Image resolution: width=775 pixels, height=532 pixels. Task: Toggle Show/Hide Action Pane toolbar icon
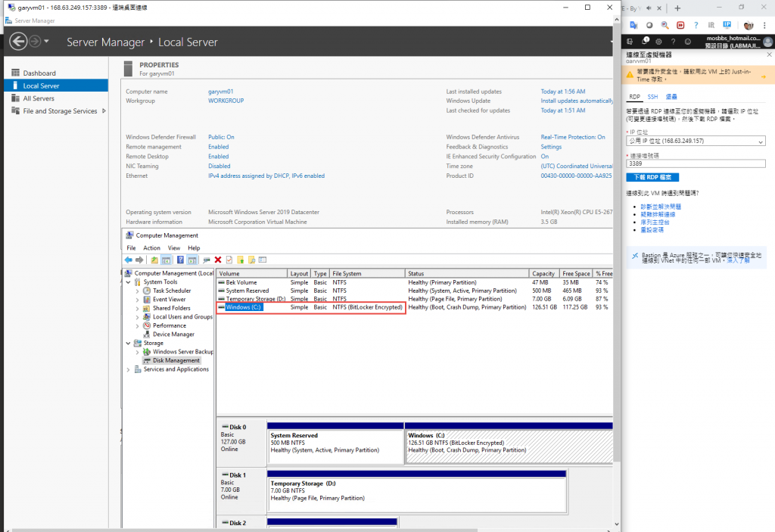[x=191, y=260]
